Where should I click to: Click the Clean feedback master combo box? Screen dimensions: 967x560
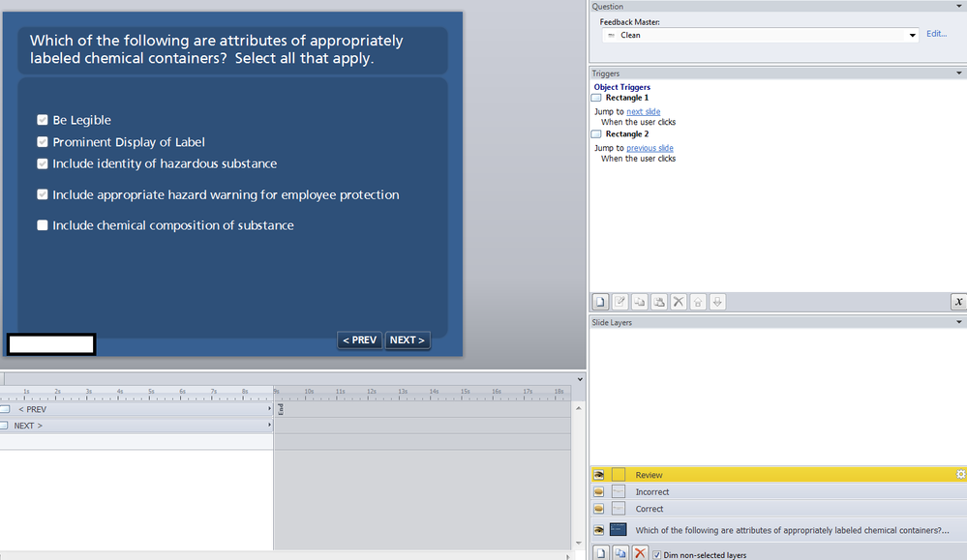click(x=760, y=35)
